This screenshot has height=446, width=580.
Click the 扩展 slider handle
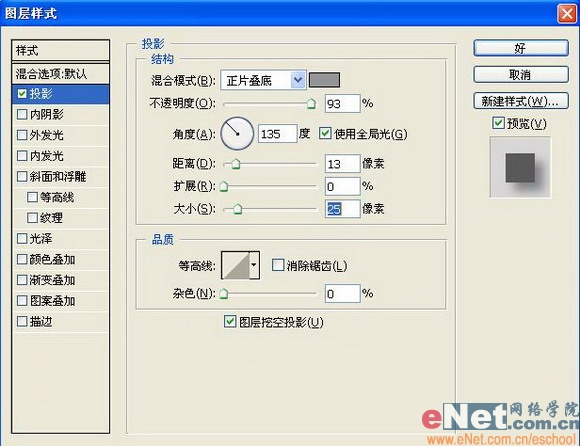(x=223, y=187)
